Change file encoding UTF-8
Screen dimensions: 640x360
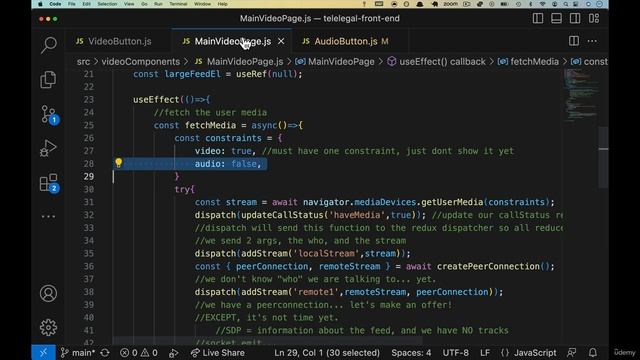pyautogui.click(x=456, y=353)
